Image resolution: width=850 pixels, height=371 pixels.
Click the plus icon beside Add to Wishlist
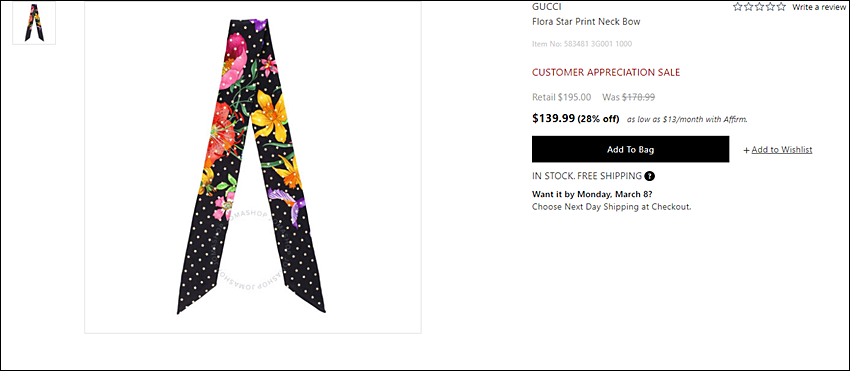pyautogui.click(x=746, y=150)
